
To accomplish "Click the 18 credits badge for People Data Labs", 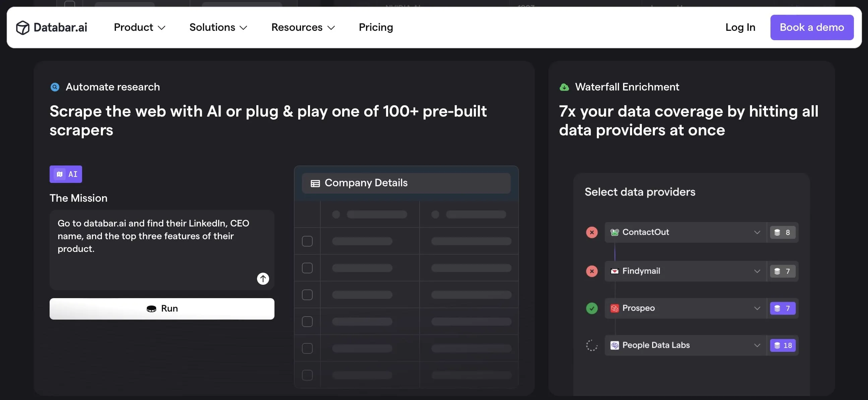I will pyautogui.click(x=783, y=345).
